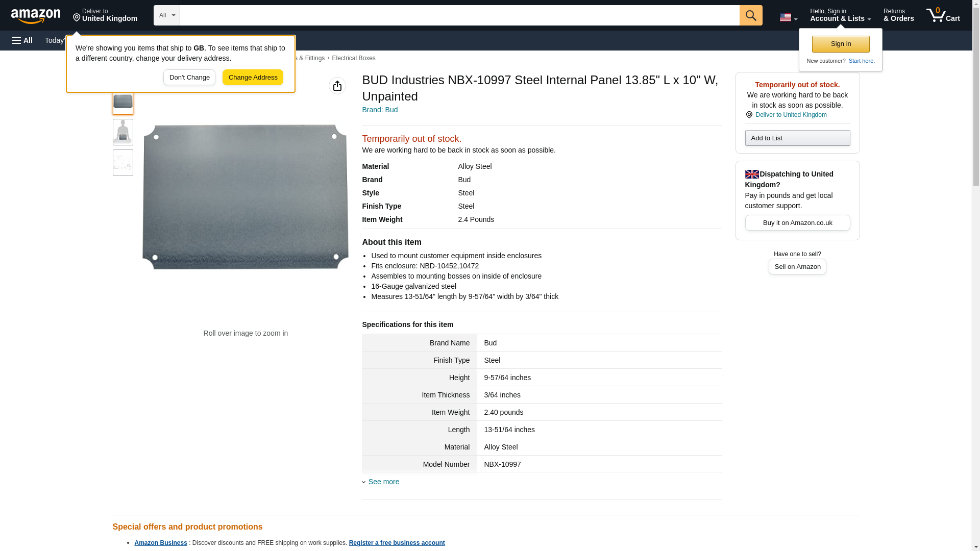Click the search magnifier button
Image resolution: width=980 pixels, height=551 pixels.
coord(750,15)
